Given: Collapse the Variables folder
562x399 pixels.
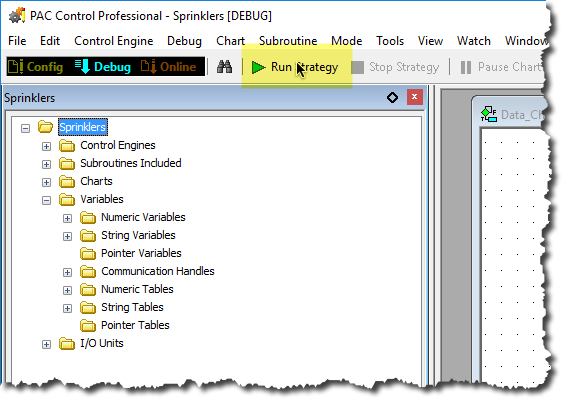Looking at the screenshot, I should tap(46, 200).
